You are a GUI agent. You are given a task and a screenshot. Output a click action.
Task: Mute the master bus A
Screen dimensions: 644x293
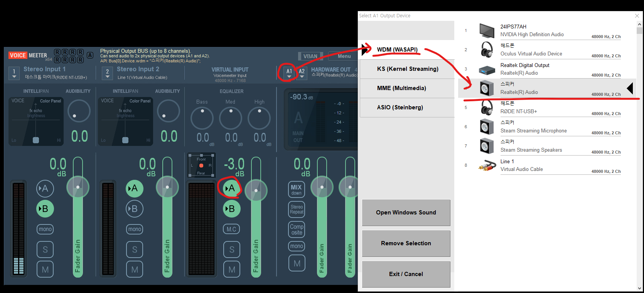tap(297, 263)
